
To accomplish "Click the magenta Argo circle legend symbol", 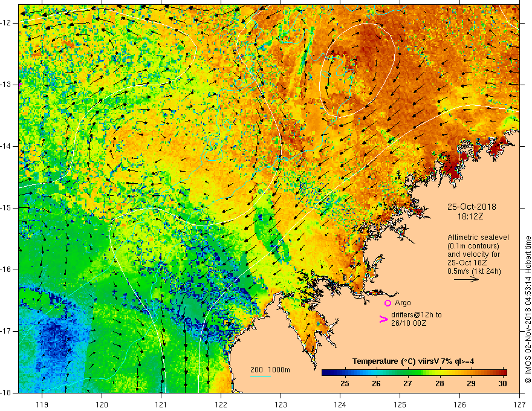I will 388,303.
